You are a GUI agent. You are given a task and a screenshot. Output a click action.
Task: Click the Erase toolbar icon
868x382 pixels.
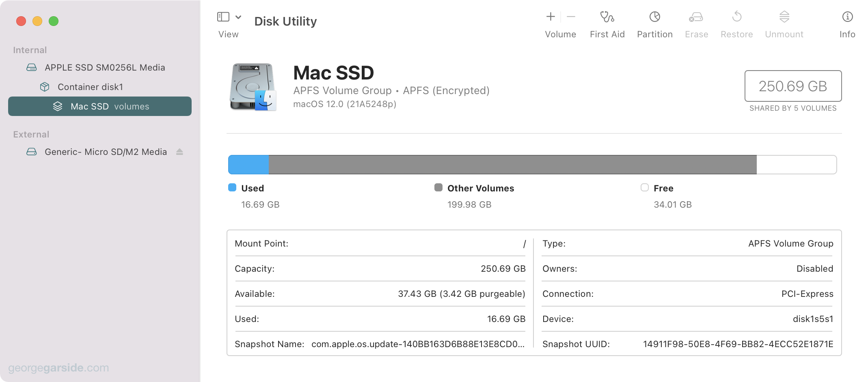[x=696, y=17]
